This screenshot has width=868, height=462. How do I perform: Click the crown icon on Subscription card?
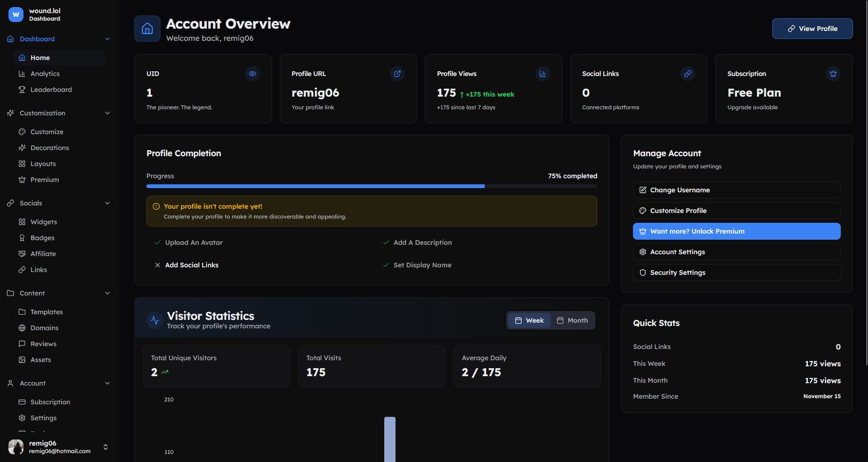pos(833,74)
